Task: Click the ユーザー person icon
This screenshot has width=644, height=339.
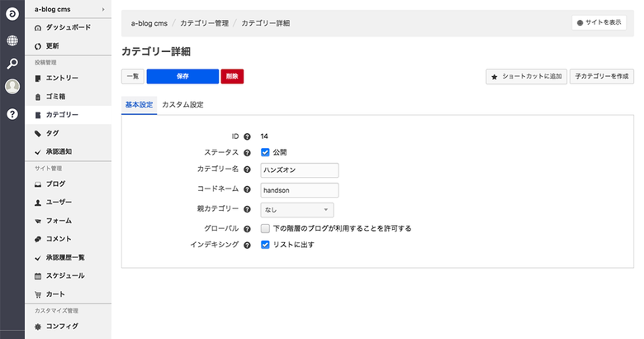Action: click(x=38, y=203)
